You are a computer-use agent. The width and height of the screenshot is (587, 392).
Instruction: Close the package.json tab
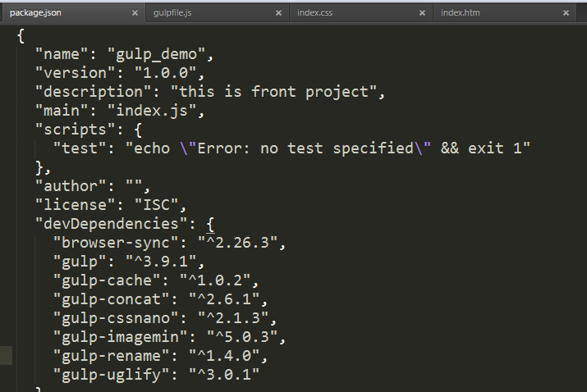point(135,13)
